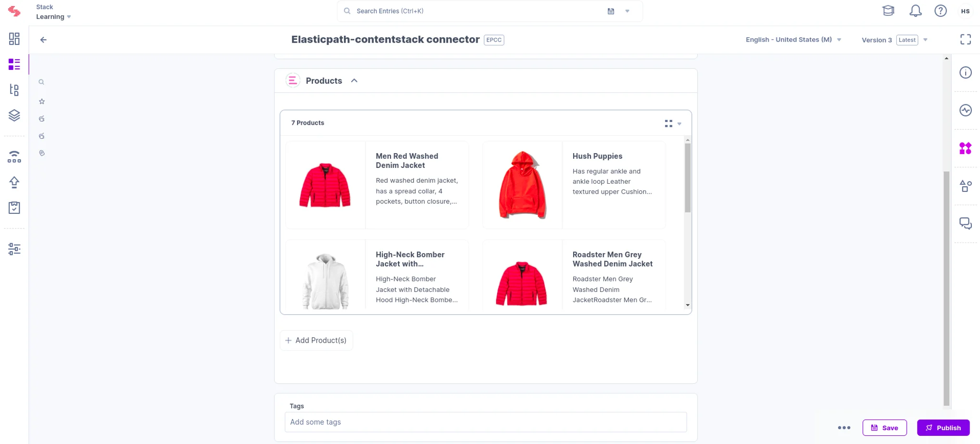980x444 pixels.
Task: Click the star favorites icon in entry sidebar
Action: 42,101
